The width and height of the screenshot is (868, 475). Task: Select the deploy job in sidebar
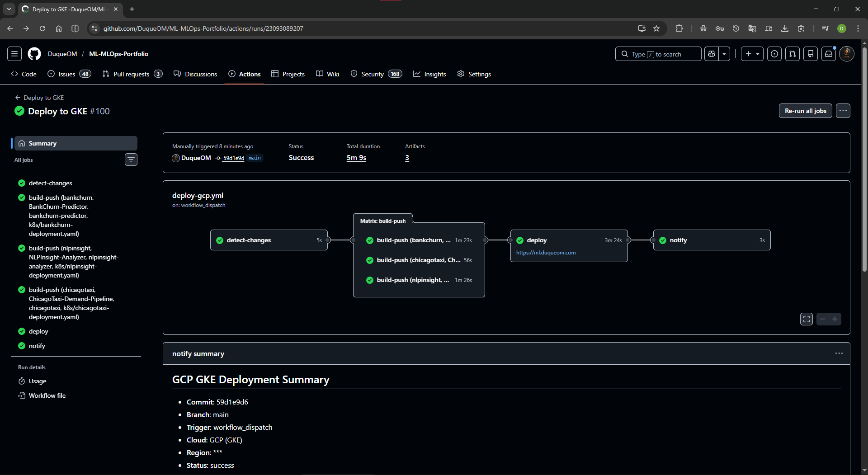[x=38, y=331]
